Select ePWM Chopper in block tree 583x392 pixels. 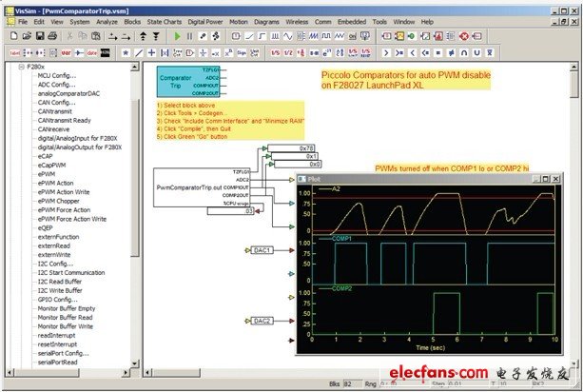[58, 201]
